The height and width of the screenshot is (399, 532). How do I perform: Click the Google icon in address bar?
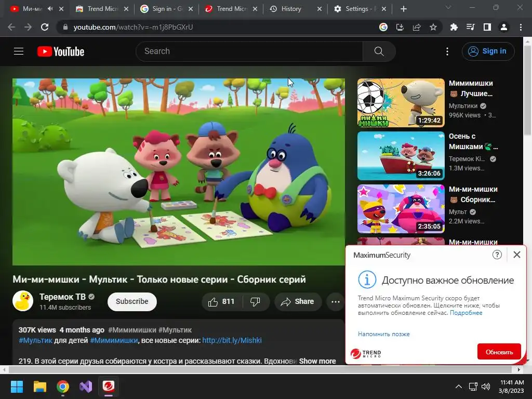click(x=383, y=27)
